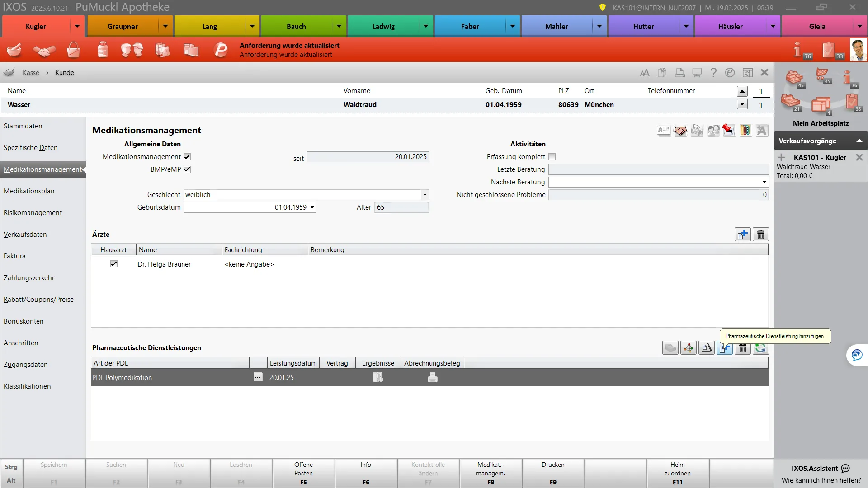Click Drucken F9 button
The height and width of the screenshot is (488, 868).
tap(553, 473)
